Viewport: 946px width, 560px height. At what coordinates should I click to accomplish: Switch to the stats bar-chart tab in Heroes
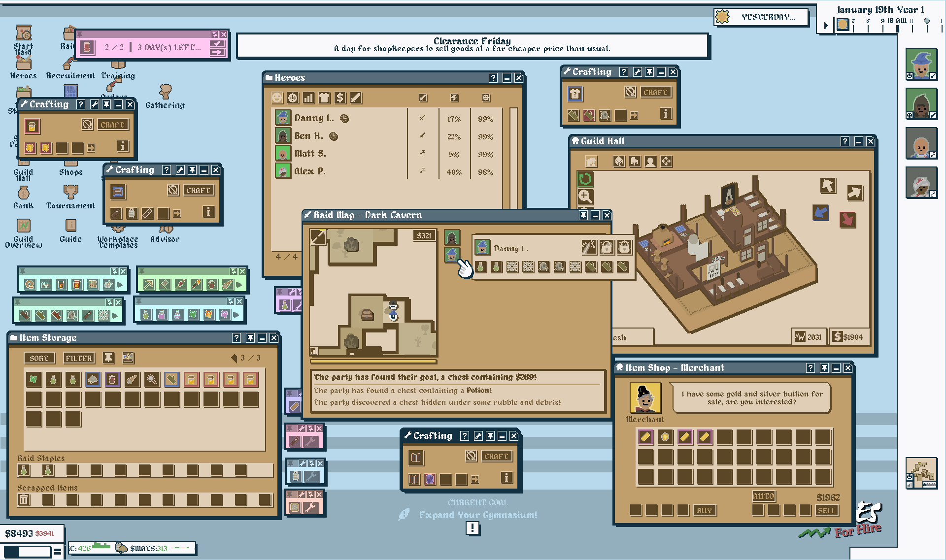pos(308,98)
